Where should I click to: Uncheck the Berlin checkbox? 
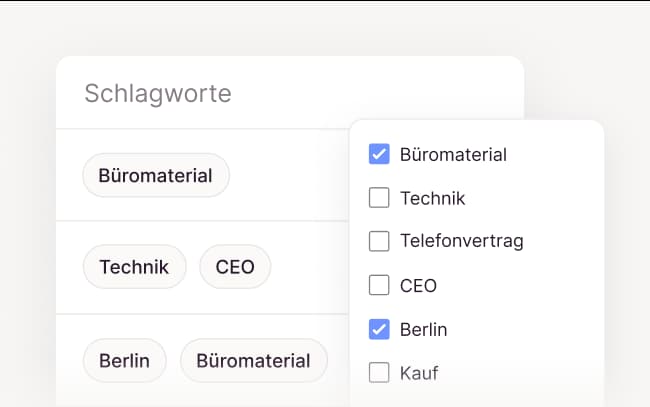point(379,329)
